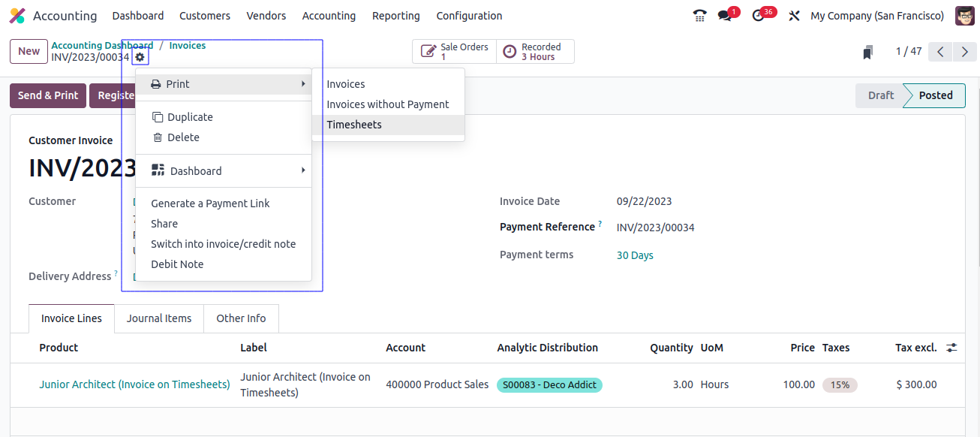Image resolution: width=980 pixels, height=437 pixels.
Task: Open My Company (San Francisco) company switcher
Action: [x=876, y=16]
